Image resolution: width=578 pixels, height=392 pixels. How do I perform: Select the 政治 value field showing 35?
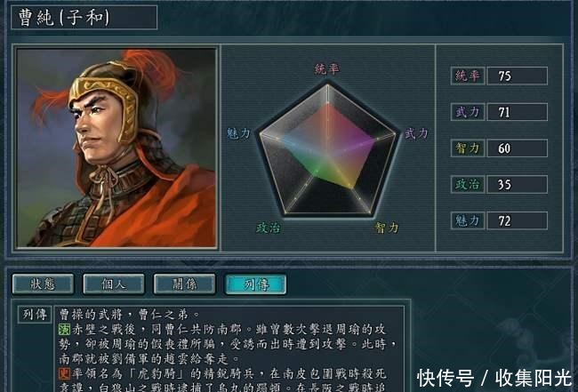518,184
